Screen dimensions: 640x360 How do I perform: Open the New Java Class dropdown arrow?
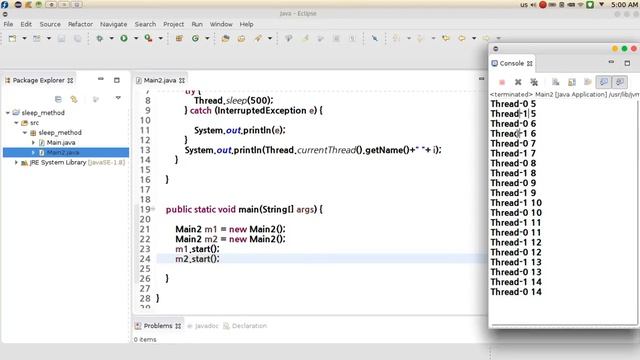207,38
